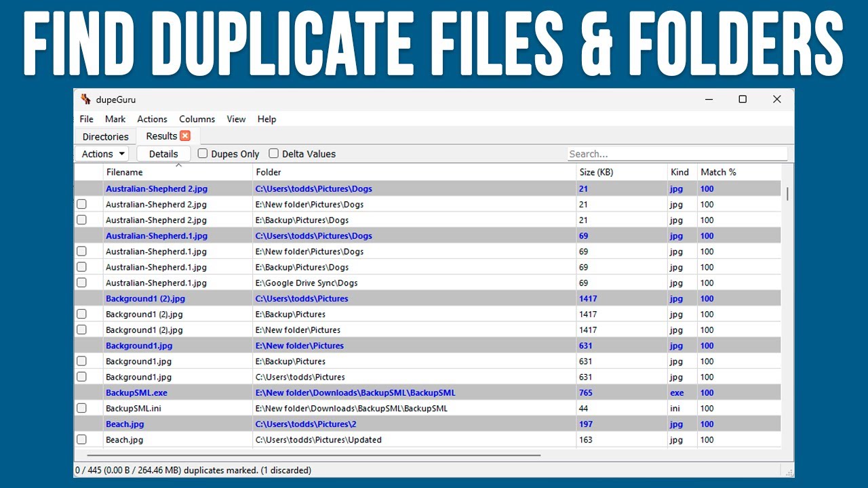Click the dupeGuru app icon in title bar
The height and width of the screenshot is (488, 868).
(x=85, y=100)
